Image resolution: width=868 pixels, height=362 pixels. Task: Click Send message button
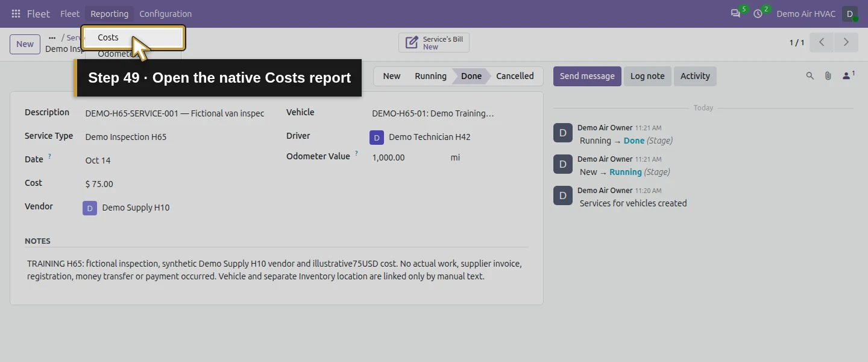click(x=587, y=76)
